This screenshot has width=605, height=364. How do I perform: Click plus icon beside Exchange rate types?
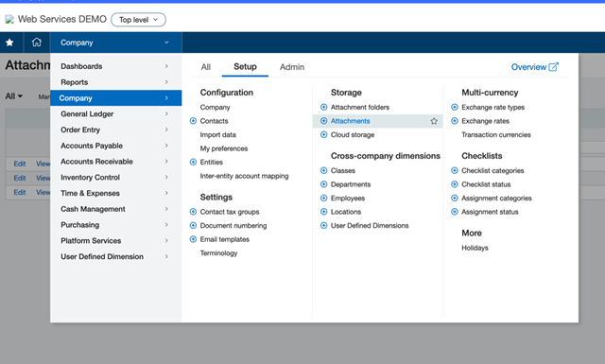(455, 107)
